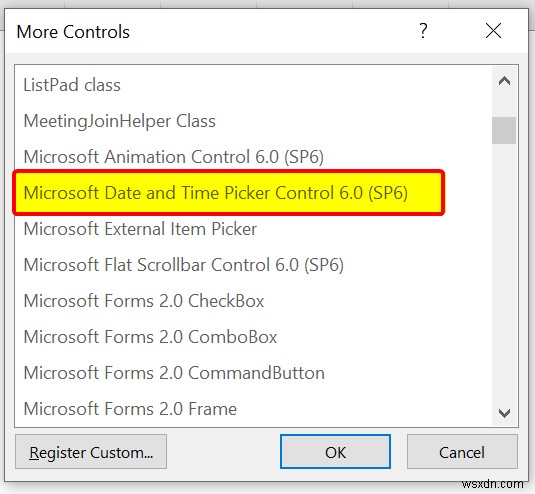535x494 pixels.
Task: Choose Microsoft Animation Control 6.0 (SP6)
Action: 253,157
